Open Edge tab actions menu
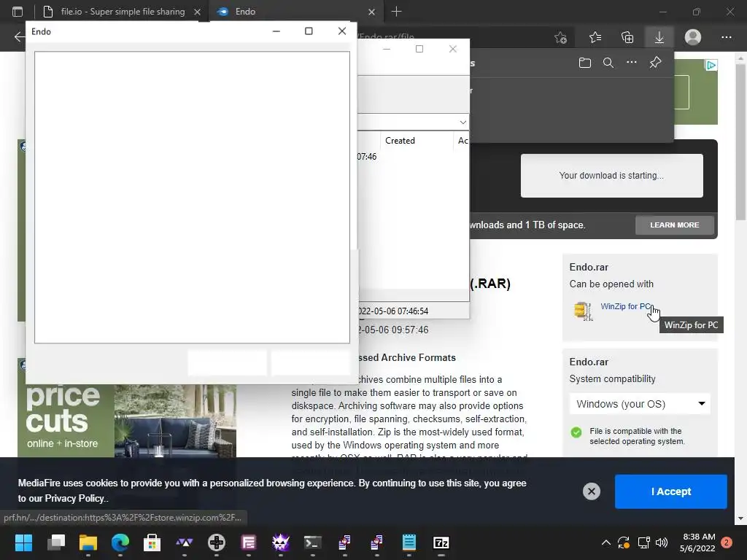 pos(18,12)
